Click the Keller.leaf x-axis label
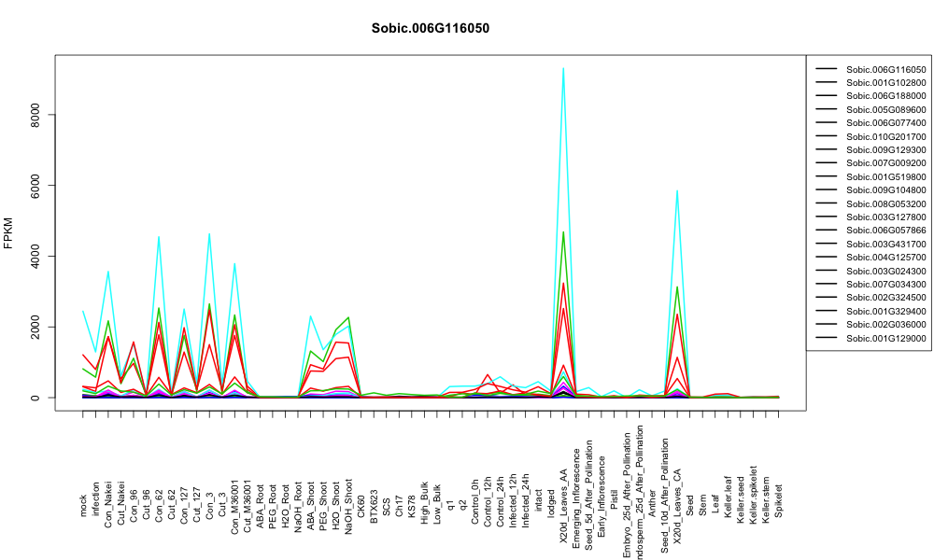934x560 pixels. coord(728,497)
